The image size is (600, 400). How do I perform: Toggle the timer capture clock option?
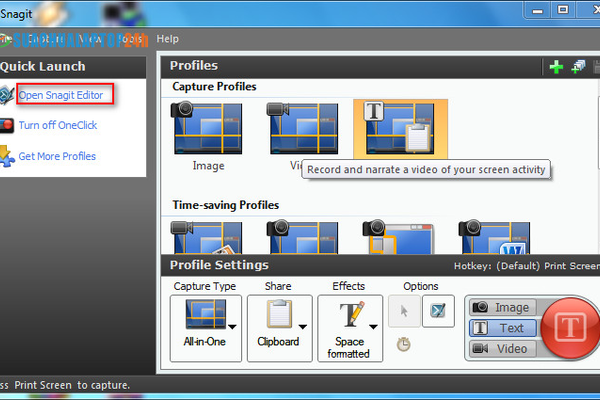(x=403, y=344)
